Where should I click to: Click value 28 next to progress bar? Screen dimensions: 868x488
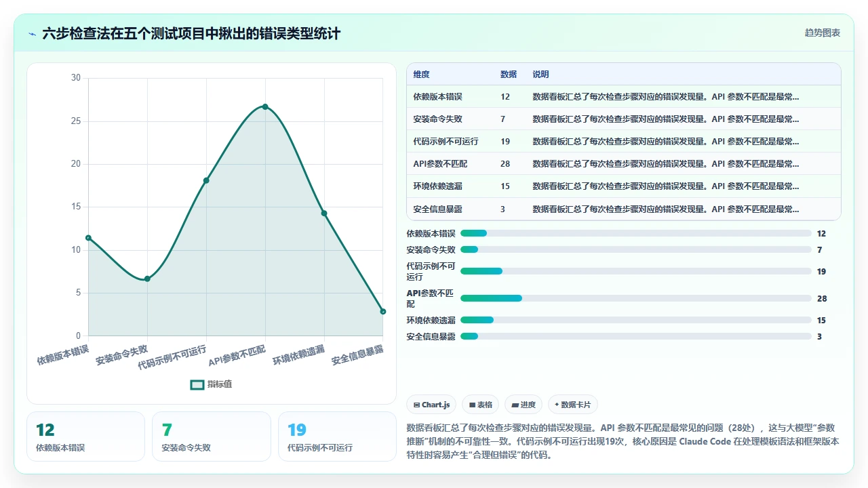click(x=822, y=298)
